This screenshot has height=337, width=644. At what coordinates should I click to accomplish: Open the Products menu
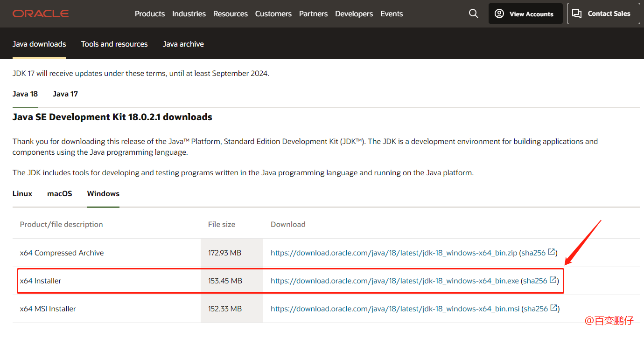point(150,14)
